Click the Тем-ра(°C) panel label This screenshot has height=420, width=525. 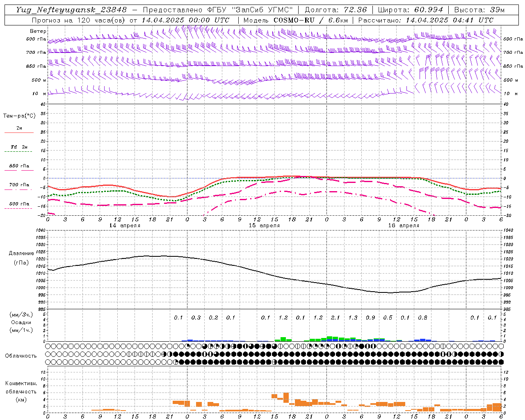coord(19,116)
